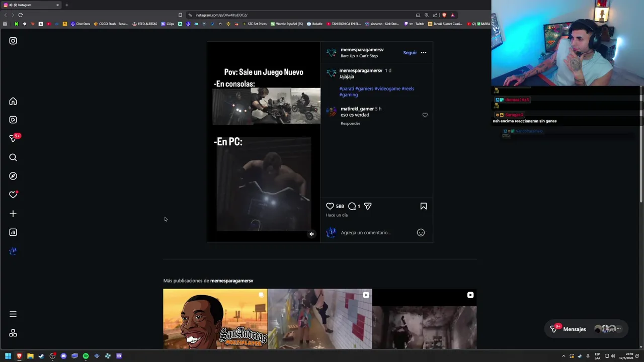Save the post with bookmark icon

[424, 206]
